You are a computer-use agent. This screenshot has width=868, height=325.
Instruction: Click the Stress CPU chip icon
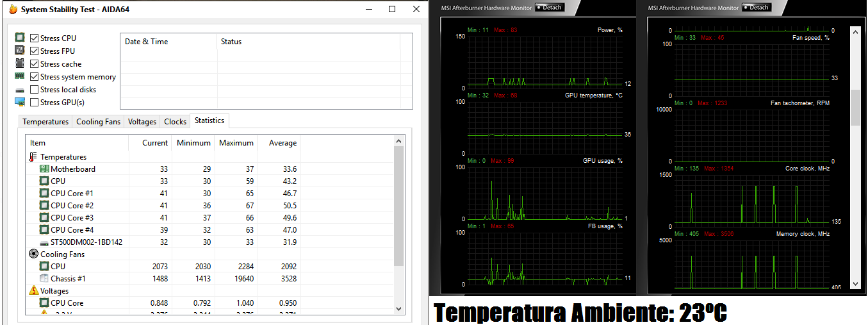(x=20, y=38)
